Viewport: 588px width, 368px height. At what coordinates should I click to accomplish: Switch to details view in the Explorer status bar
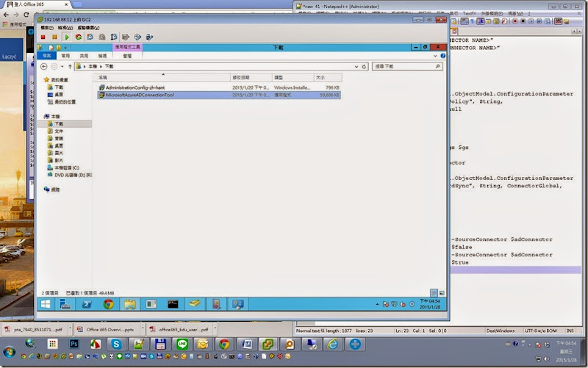(x=434, y=292)
